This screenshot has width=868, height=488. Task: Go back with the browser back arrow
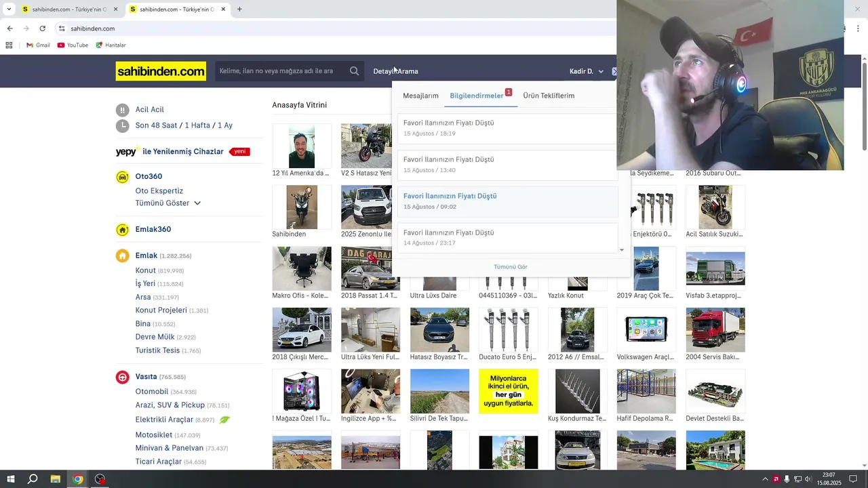pyautogui.click(x=9, y=28)
